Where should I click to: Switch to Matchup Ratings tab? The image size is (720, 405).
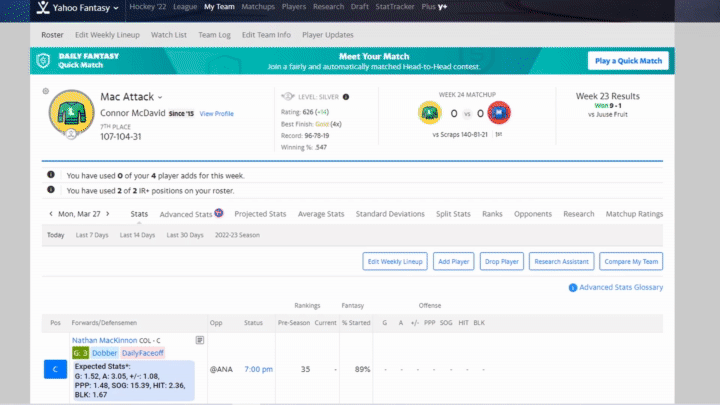(634, 214)
